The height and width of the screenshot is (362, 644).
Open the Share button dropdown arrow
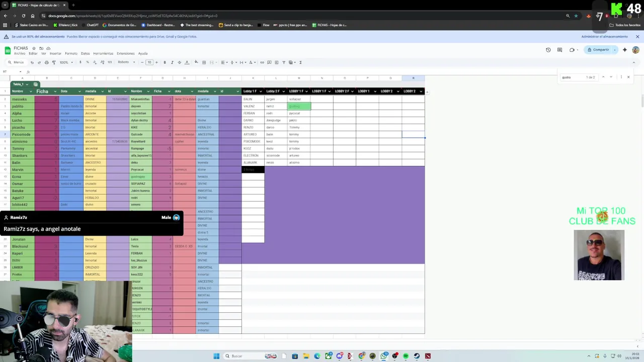(x=615, y=50)
